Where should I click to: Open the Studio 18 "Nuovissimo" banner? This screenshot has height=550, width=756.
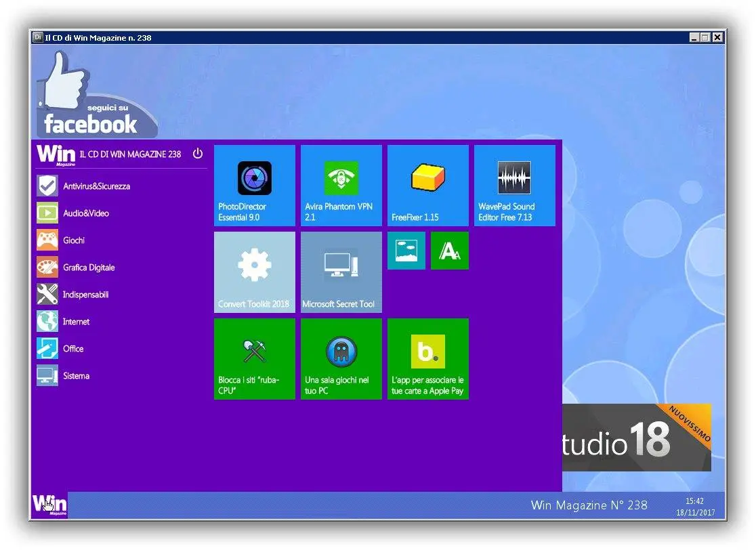coord(636,438)
